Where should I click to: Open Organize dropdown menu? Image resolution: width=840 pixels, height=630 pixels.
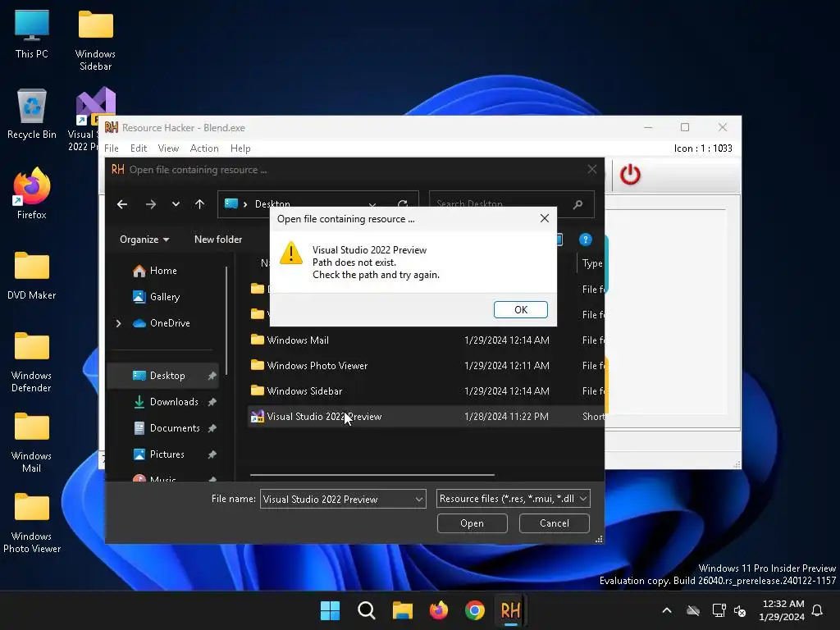[144, 240]
